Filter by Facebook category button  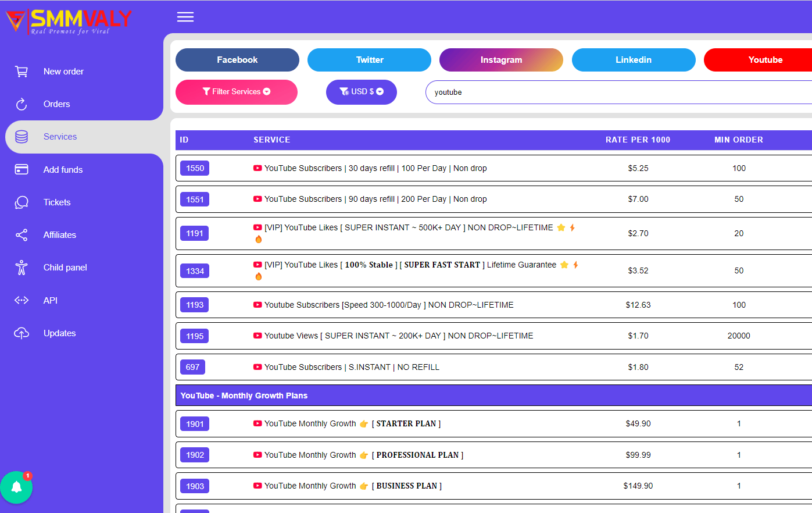[x=237, y=60]
